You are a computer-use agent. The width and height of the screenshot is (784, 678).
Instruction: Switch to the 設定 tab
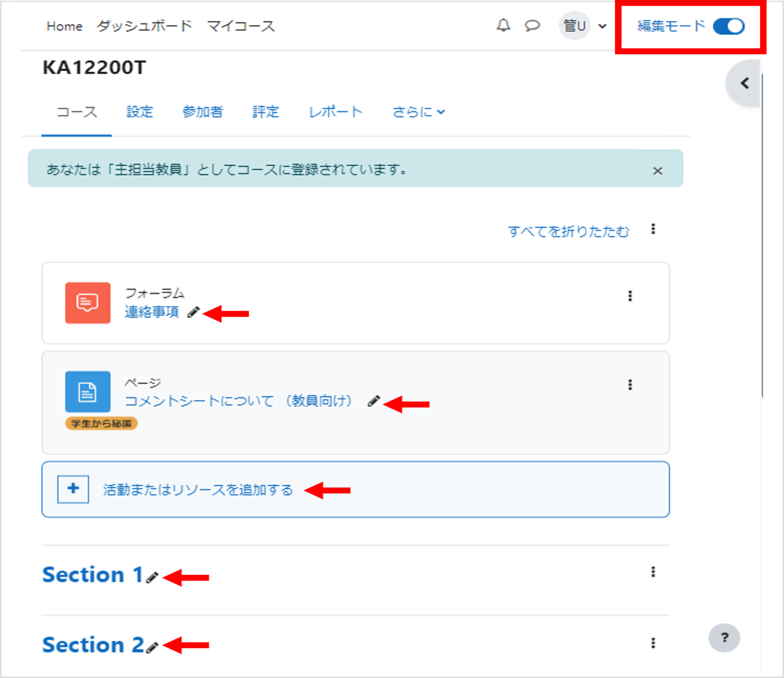pos(140,112)
